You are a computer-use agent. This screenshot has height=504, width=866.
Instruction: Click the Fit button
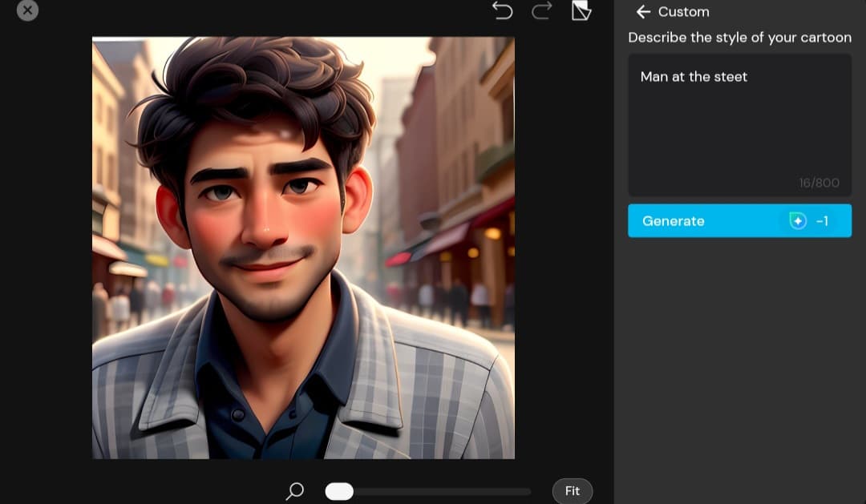pyautogui.click(x=573, y=490)
